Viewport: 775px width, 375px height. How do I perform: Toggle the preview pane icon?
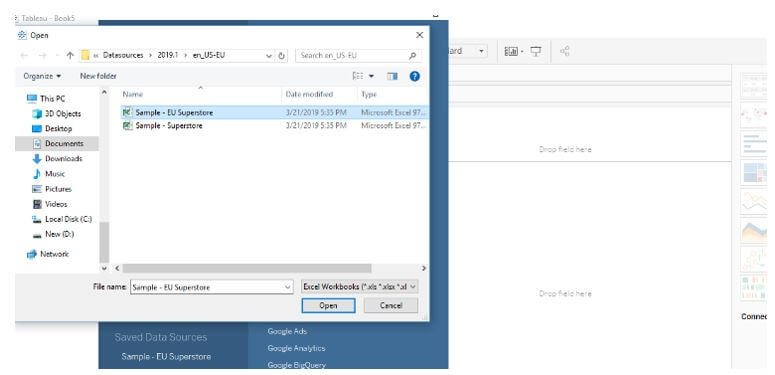pos(392,76)
